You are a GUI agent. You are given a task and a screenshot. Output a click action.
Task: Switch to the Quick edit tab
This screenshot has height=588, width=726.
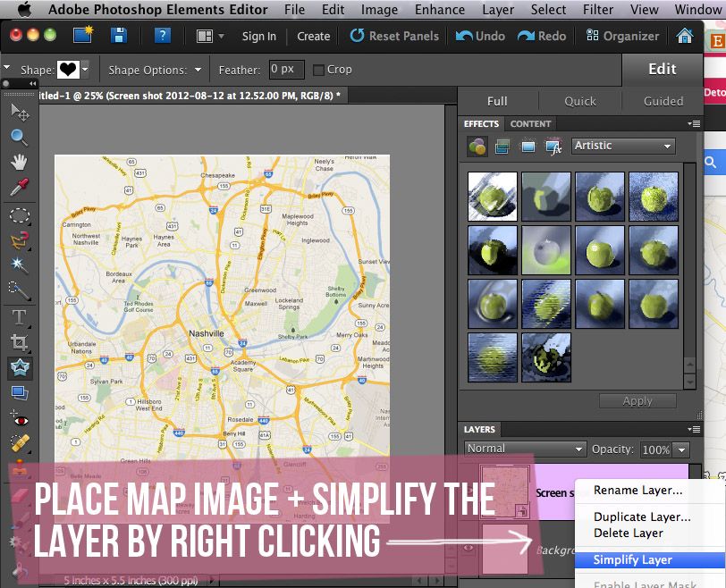(x=580, y=101)
